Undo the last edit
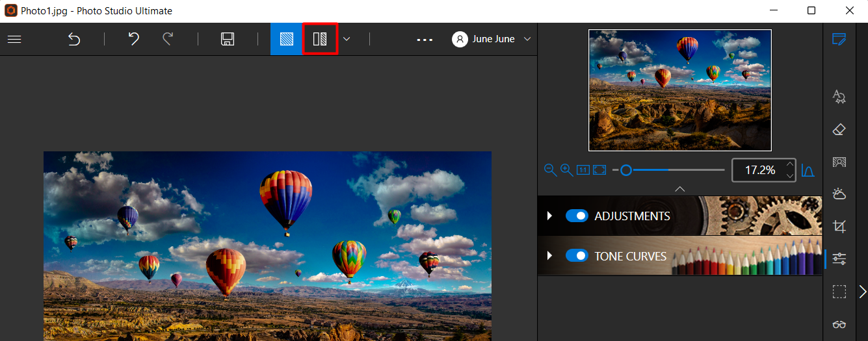Screen dimensions: 868x341 [133, 39]
